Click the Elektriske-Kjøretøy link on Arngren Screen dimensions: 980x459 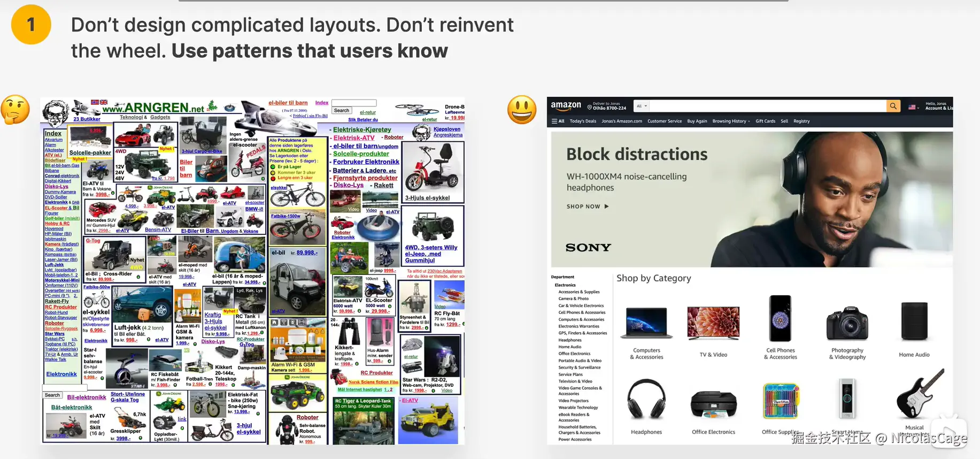point(362,129)
